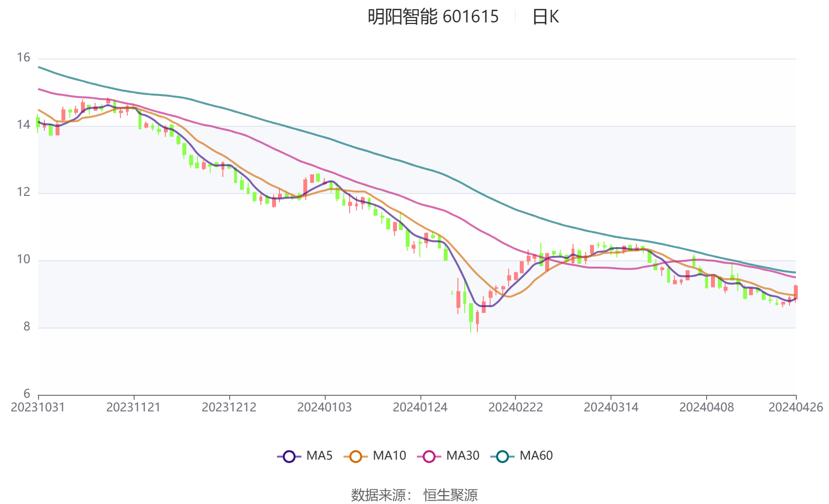
Task: Click the chart title 明阳智能 601615
Action: click(x=433, y=17)
